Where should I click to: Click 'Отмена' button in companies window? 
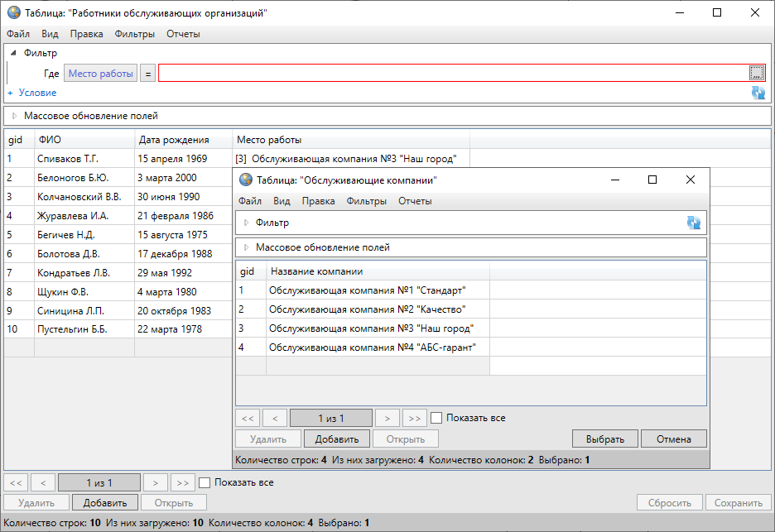674,439
